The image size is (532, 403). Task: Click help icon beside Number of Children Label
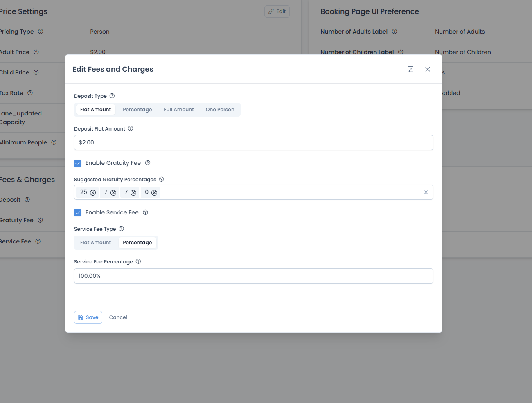coord(401,52)
